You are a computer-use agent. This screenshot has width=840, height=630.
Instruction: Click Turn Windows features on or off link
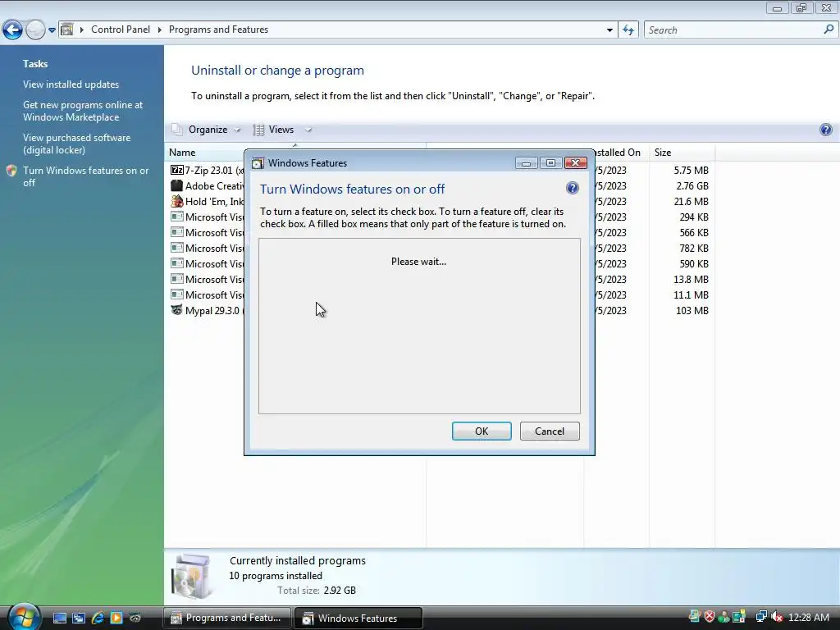pos(85,176)
